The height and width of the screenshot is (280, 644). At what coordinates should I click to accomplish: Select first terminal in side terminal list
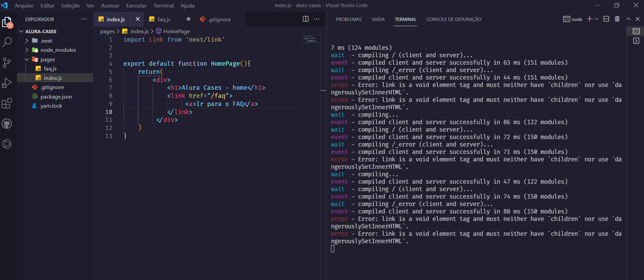coord(636,31)
